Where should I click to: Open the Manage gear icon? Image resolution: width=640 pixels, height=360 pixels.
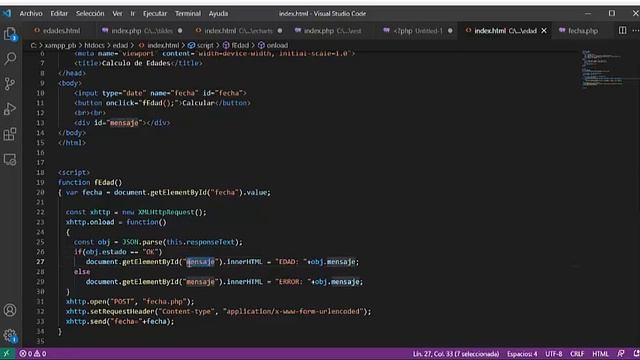[x=10, y=336]
